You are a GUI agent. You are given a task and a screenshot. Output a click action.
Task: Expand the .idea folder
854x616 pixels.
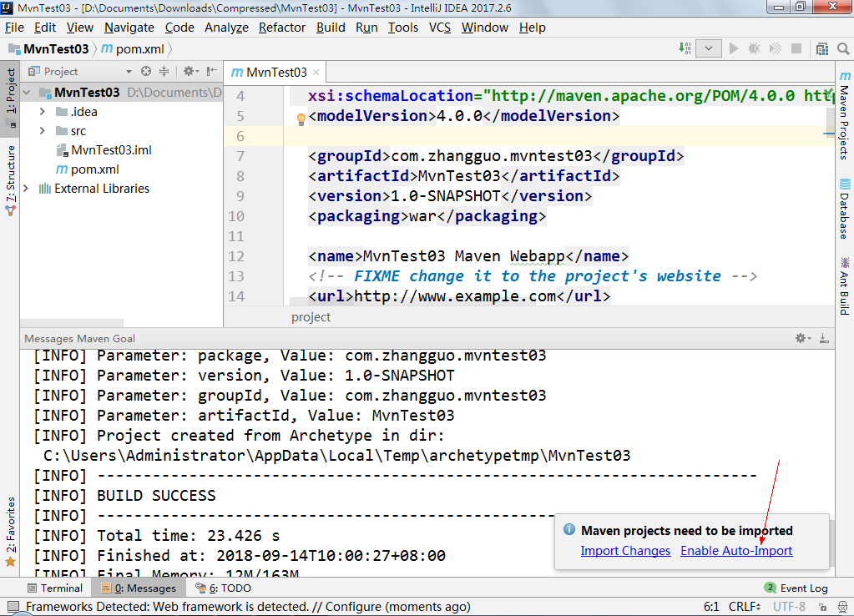pos(43,112)
